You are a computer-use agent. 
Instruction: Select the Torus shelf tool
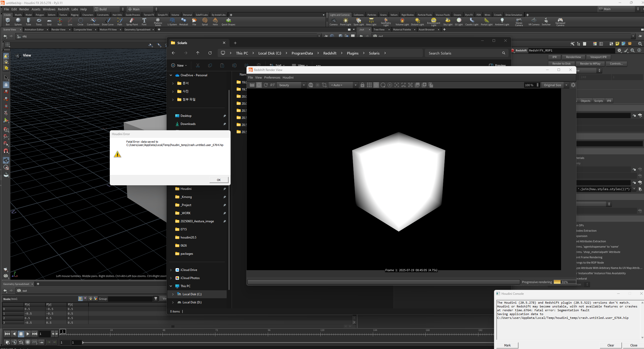point(39,22)
